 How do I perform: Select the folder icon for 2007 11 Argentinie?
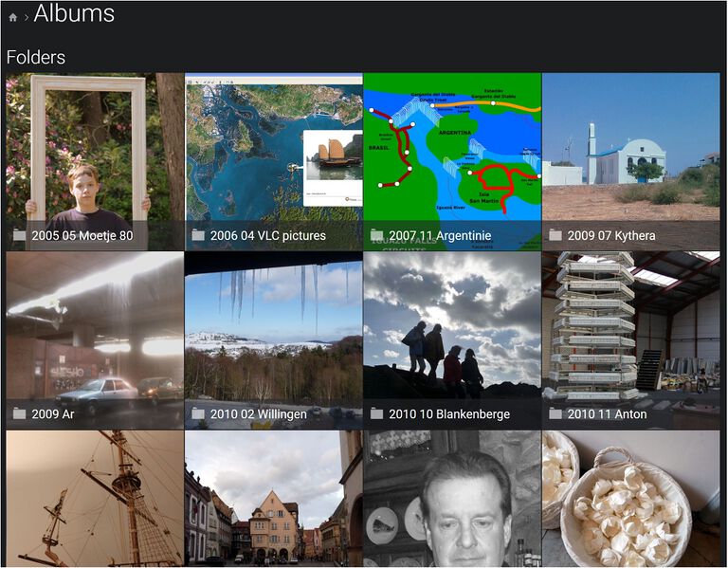click(376, 235)
